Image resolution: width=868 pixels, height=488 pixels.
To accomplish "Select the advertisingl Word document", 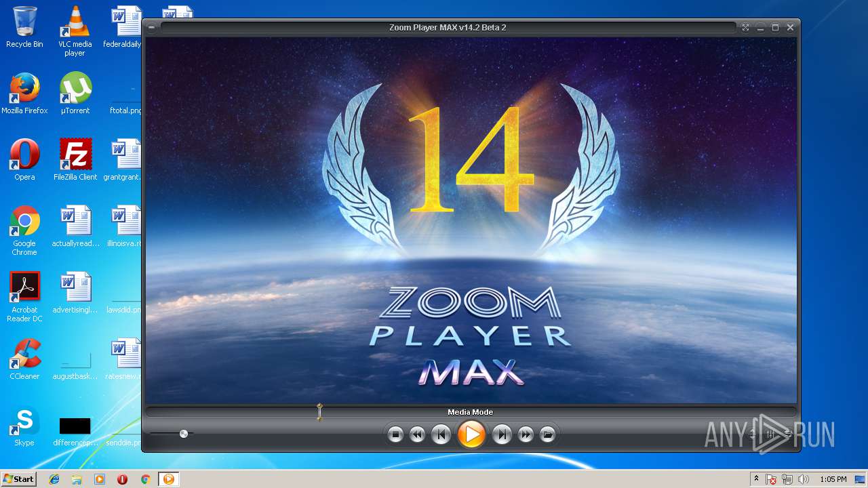I will [x=75, y=293].
